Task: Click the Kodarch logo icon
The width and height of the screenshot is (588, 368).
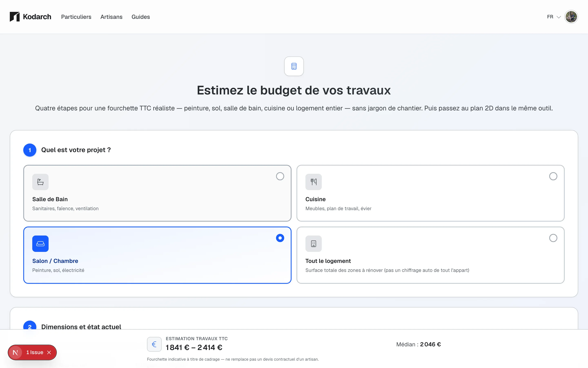Action: tap(14, 17)
